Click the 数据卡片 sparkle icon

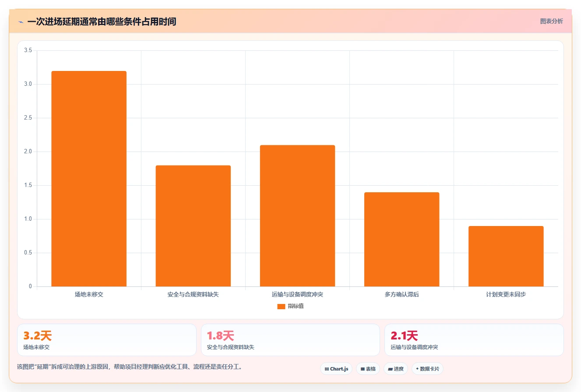pos(417,369)
